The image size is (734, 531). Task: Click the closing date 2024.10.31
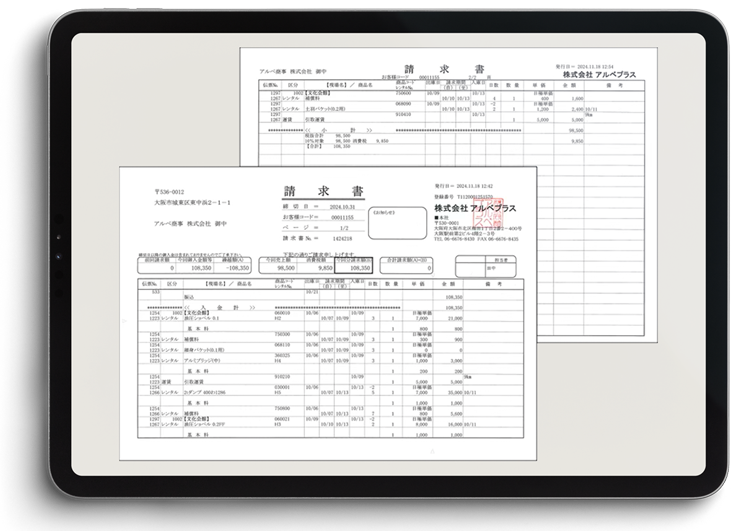(342, 206)
